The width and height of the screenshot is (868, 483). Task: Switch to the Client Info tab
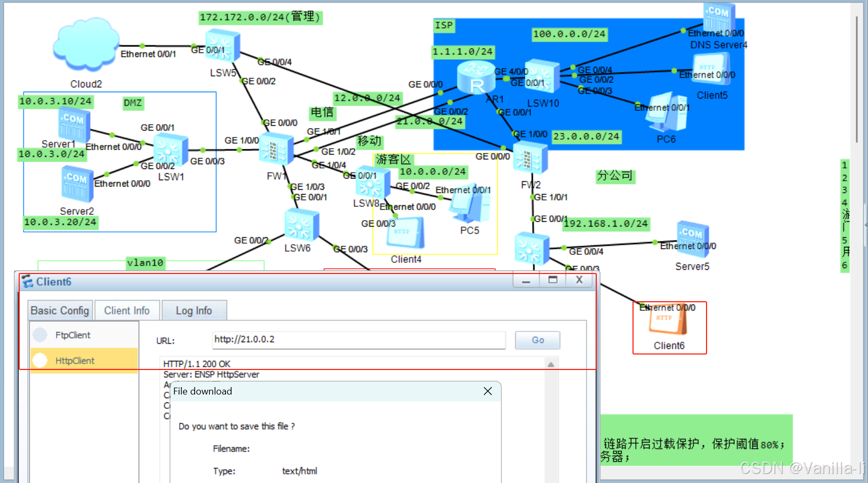(127, 310)
